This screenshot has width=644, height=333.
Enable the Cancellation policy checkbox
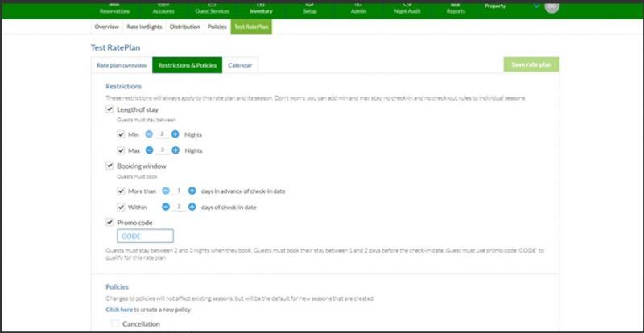pos(115,323)
